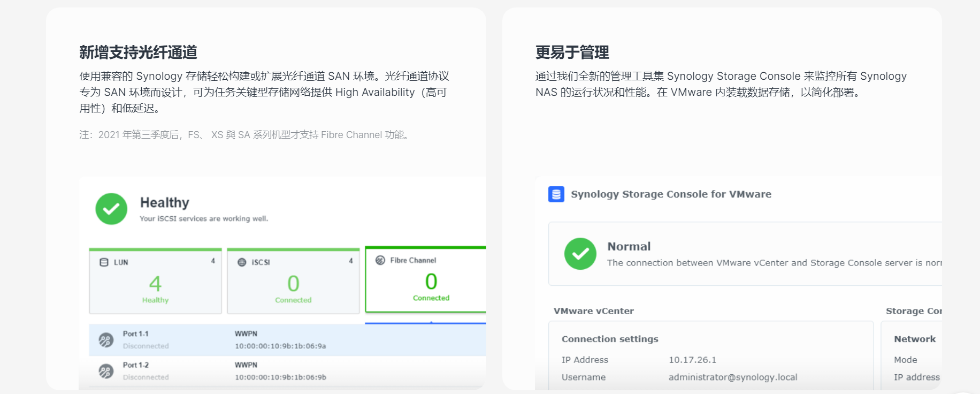Click the WWPN address ending in 06:9a

280,346
